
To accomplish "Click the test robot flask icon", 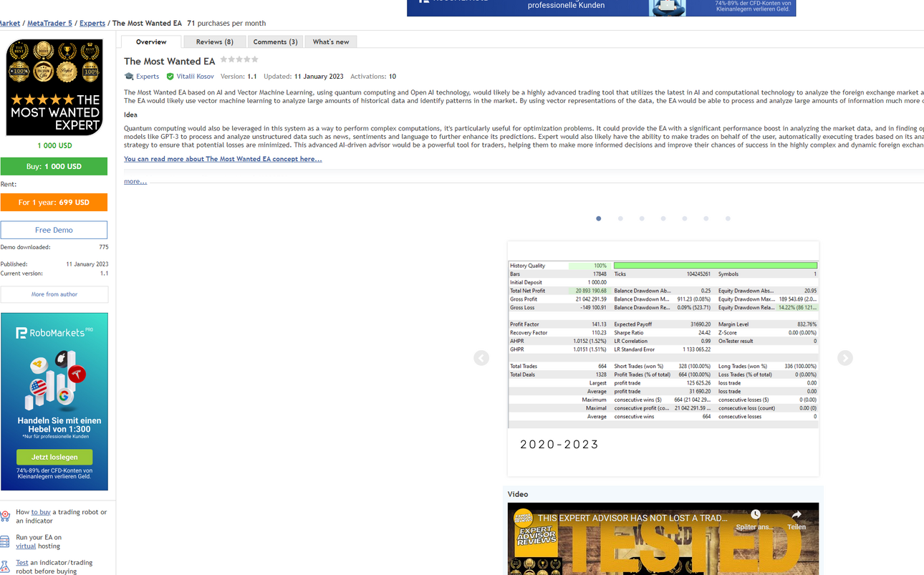I will point(5,566).
